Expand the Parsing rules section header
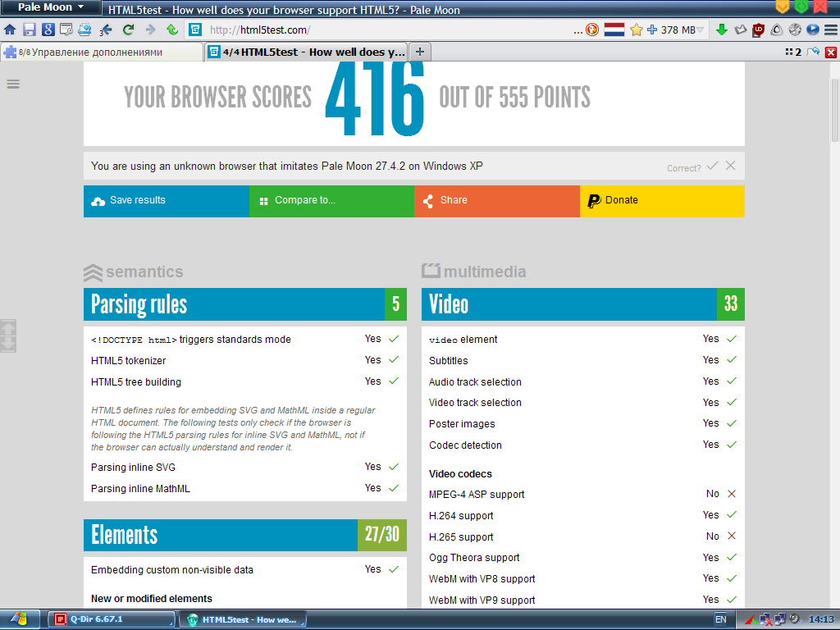The image size is (840, 630). [x=244, y=304]
